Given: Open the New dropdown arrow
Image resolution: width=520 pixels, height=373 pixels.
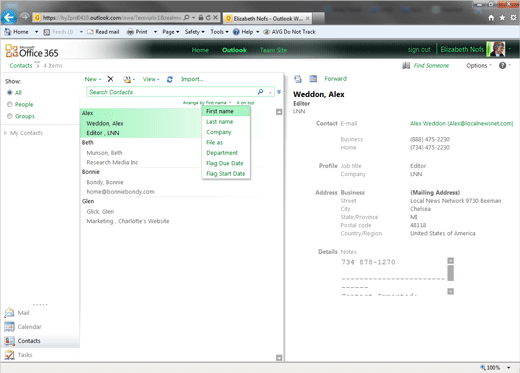Looking at the screenshot, I should pos(100,79).
